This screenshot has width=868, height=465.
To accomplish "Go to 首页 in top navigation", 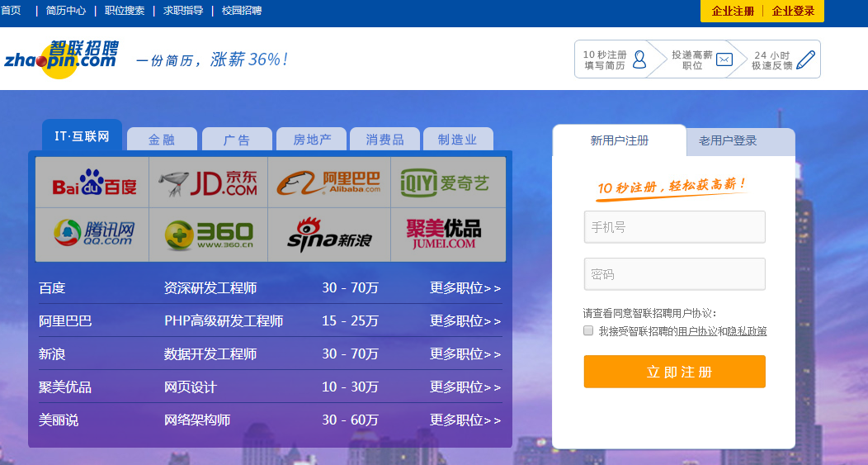I will tap(11, 11).
